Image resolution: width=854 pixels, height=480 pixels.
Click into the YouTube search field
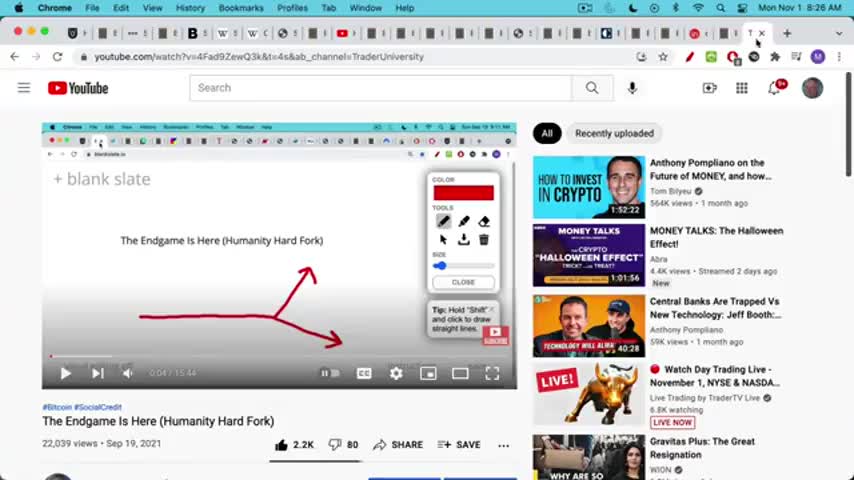[381, 88]
